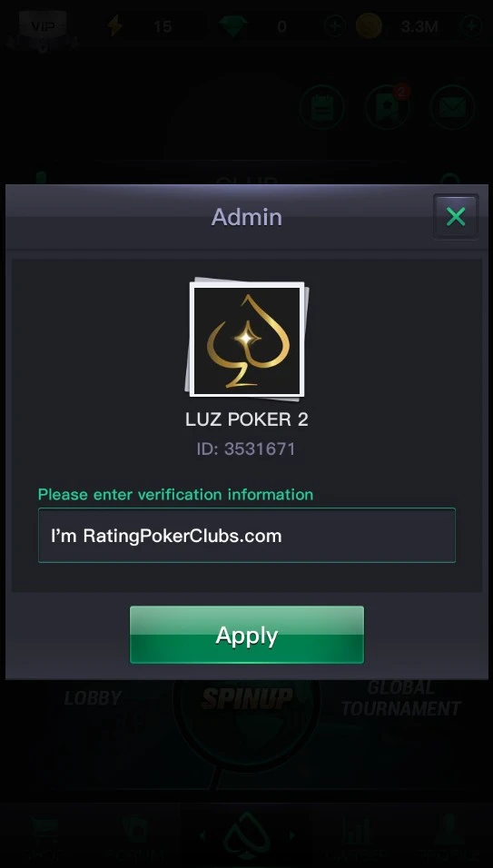Close the Admin dialog with the X
This screenshot has height=868, width=493.
(x=456, y=217)
